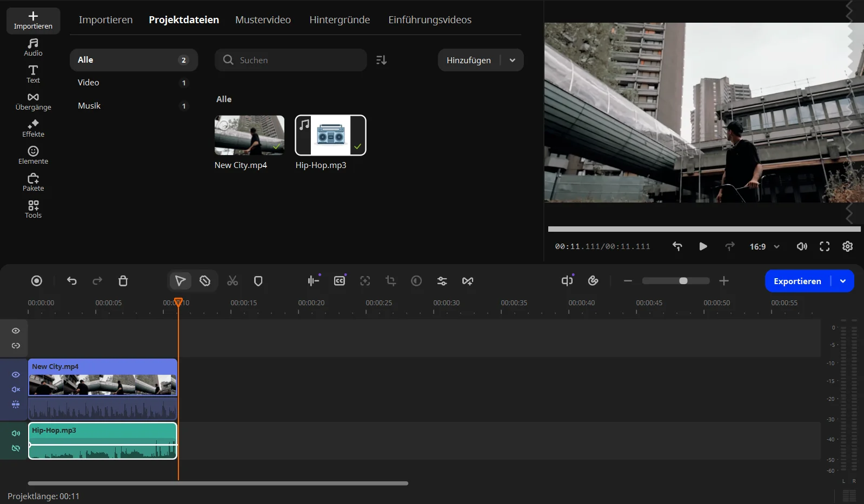
Task: Mute the Hip-Hop.mp3 audio track
Action: tap(16, 433)
